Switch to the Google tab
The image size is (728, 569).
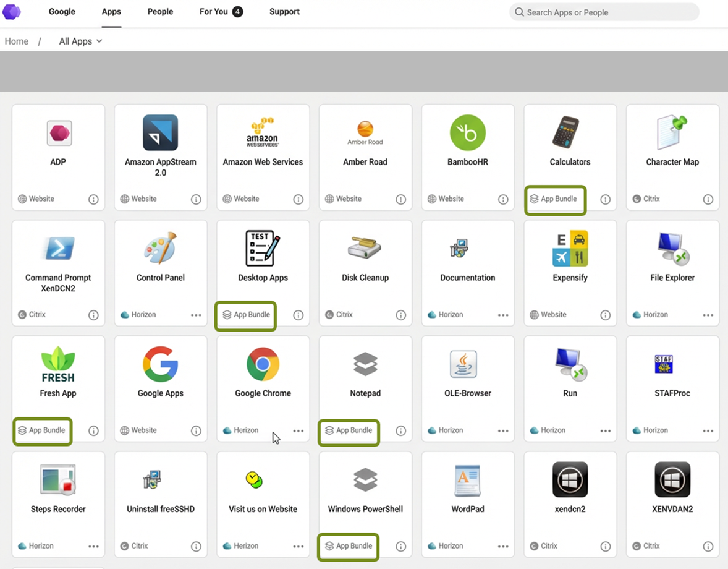(62, 12)
